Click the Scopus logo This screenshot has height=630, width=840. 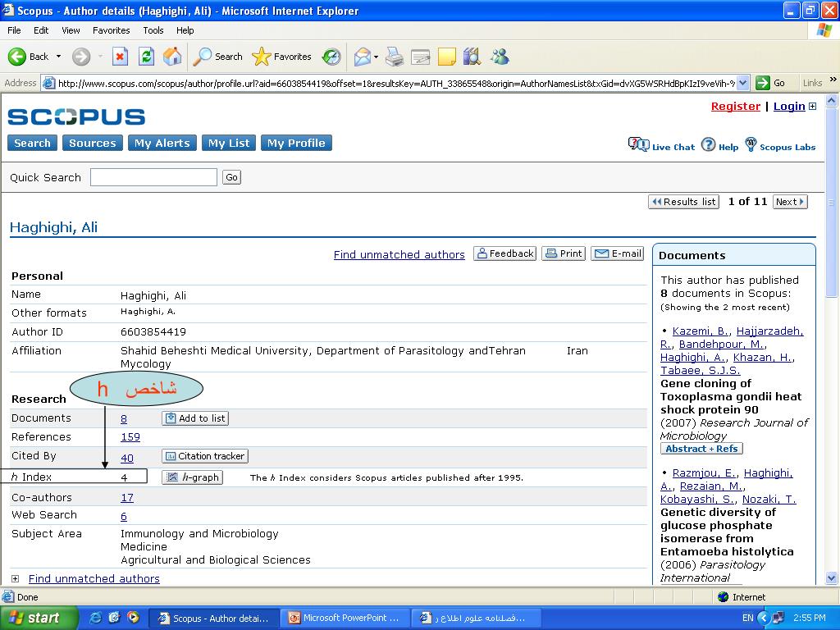[76, 116]
